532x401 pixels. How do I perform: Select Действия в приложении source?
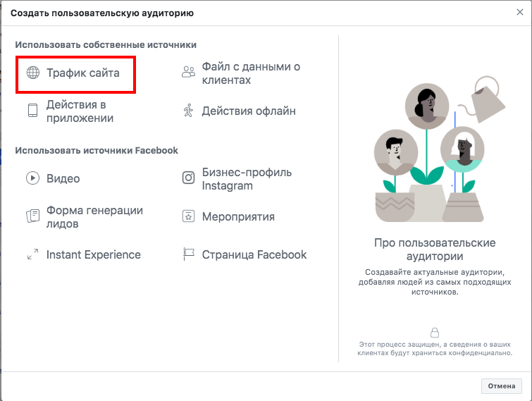(80, 111)
